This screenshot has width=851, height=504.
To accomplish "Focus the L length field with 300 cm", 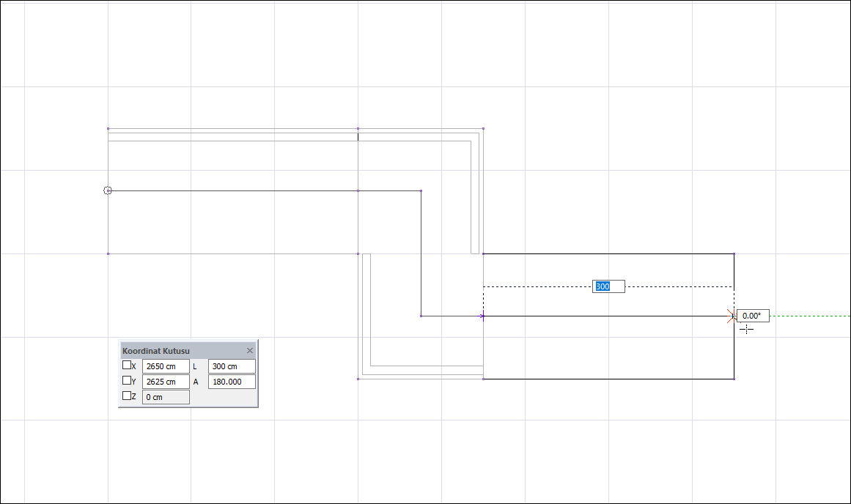I will [232, 366].
